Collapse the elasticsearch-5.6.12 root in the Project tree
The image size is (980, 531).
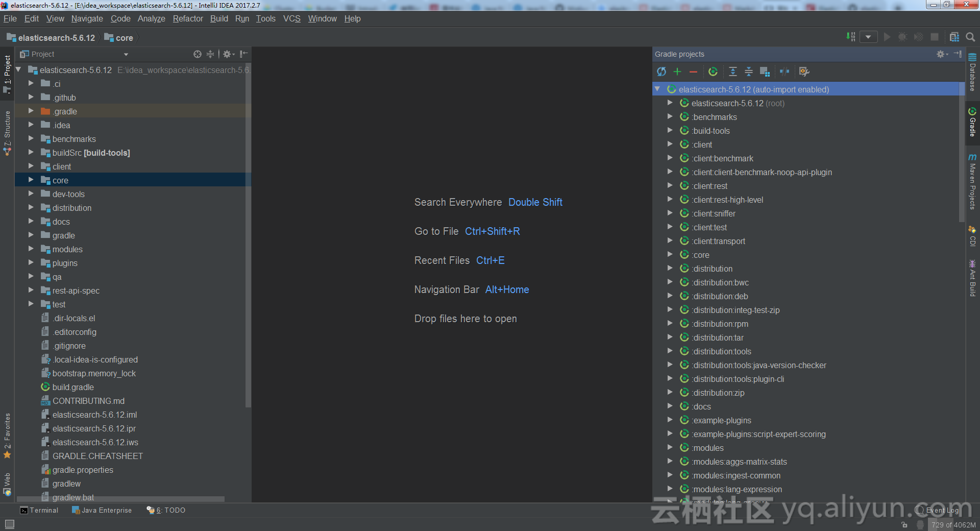[19, 69]
